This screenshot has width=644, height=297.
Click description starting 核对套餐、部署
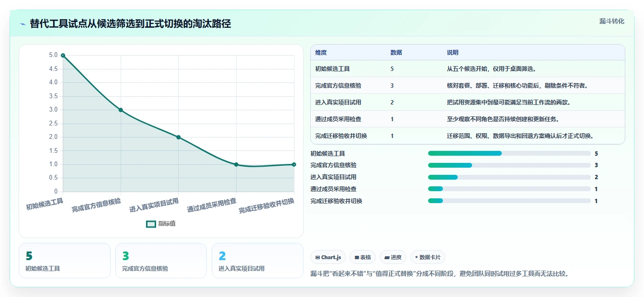point(517,86)
